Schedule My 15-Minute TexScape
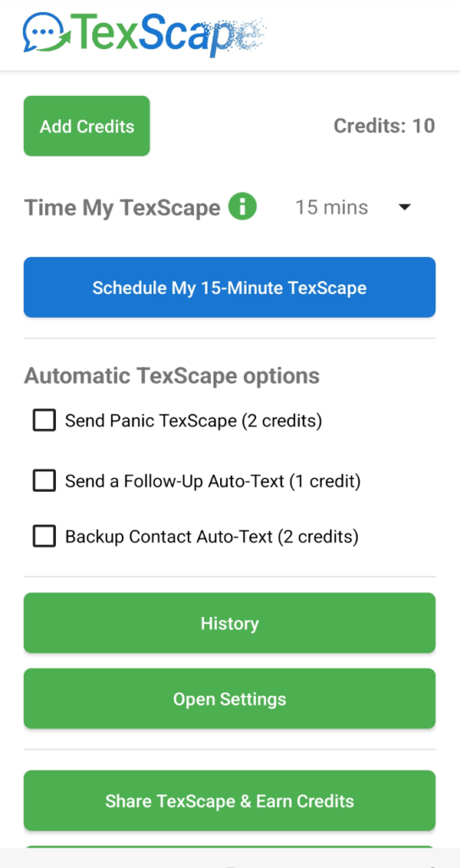 (x=230, y=287)
